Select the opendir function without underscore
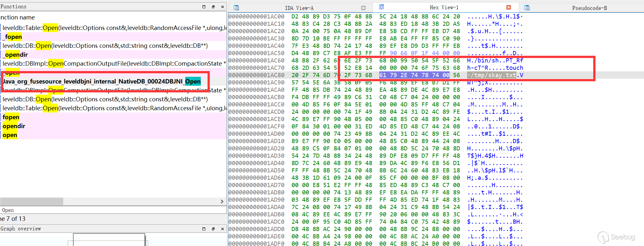Image resolution: width=644 pixels, height=246 pixels. coord(113,126)
